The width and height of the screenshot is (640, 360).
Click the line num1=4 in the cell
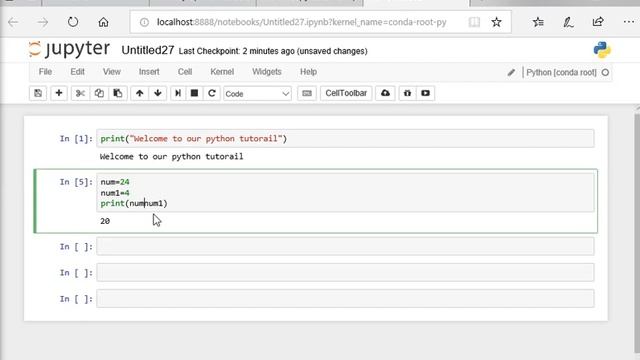pos(115,193)
